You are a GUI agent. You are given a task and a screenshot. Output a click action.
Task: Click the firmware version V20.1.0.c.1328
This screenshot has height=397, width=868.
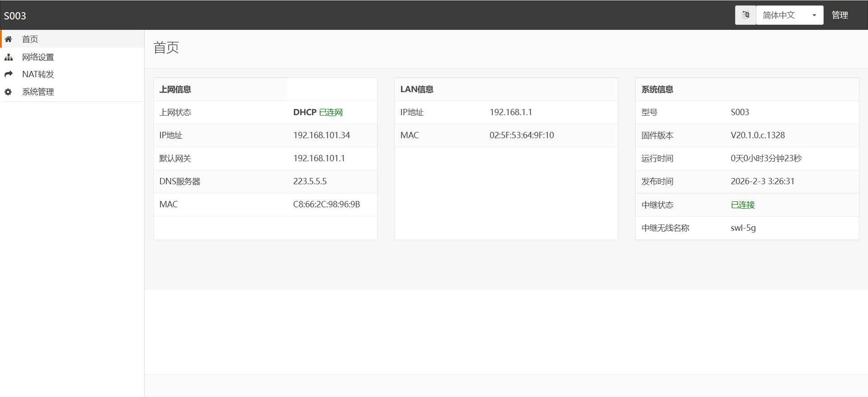pyautogui.click(x=758, y=135)
